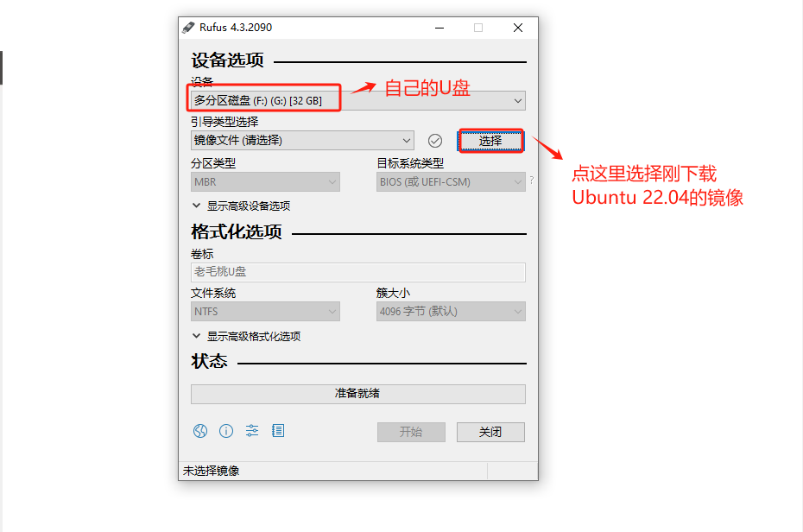The image size is (803, 532).
Task: Click the 开始 button
Action: pos(411,432)
